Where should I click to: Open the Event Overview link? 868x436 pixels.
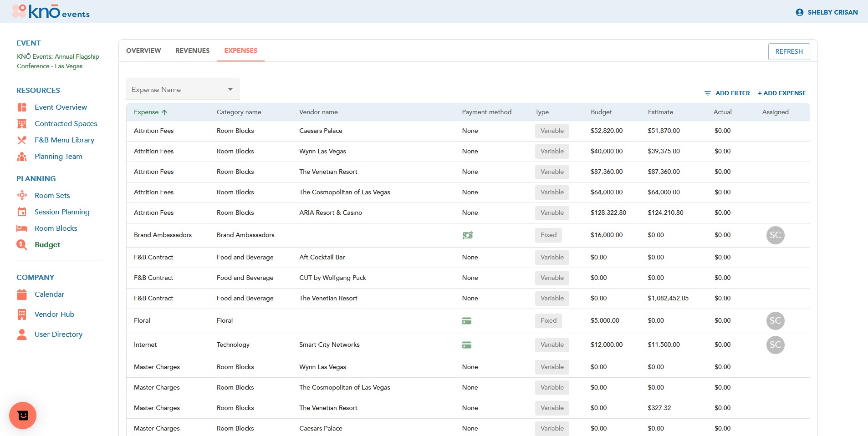(x=61, y=107)
